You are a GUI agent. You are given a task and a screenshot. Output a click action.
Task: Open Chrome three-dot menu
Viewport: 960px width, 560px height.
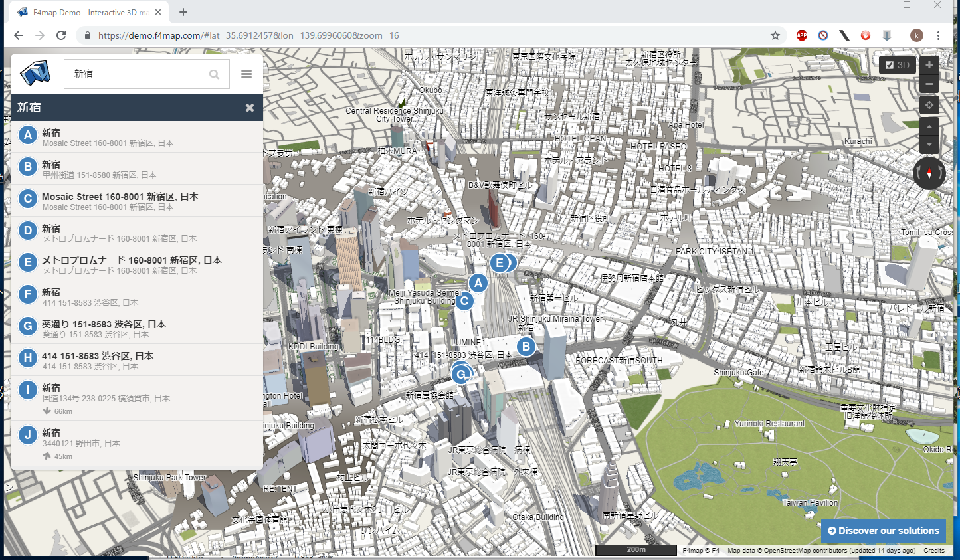[938, 35]
